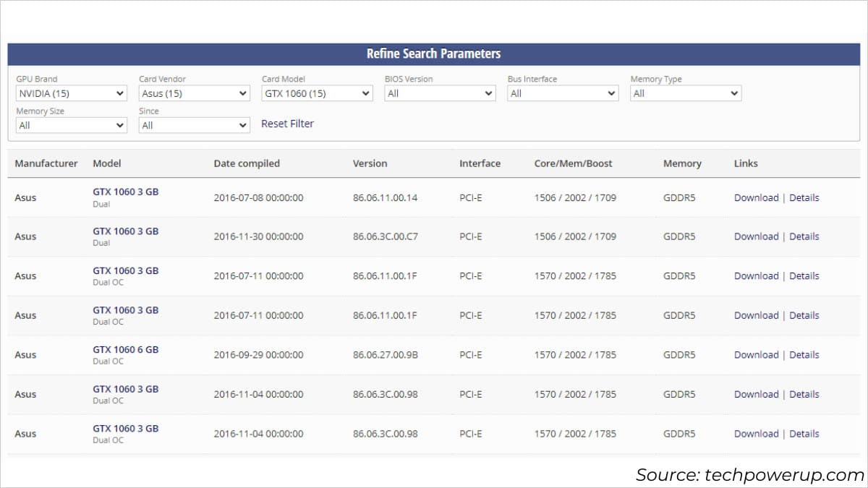View Details for BIOS version 86.06.11.00.14
Image resolution: width=868 pixels, height=488 pixels.
click(x=804, y=197)
